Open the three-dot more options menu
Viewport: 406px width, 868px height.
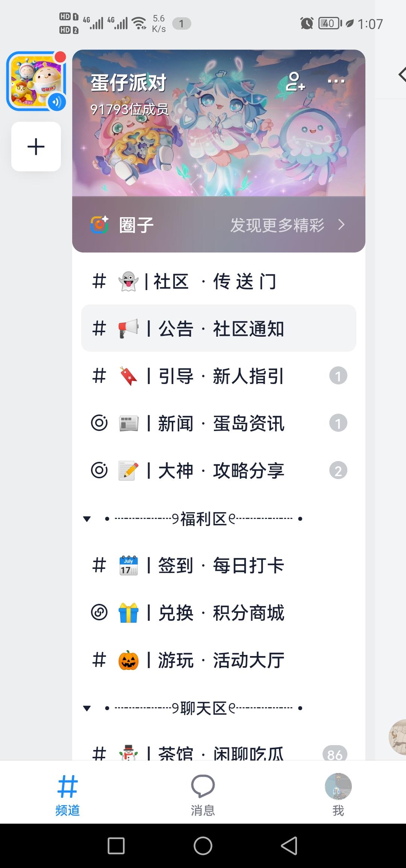click(x=336, y=81)
